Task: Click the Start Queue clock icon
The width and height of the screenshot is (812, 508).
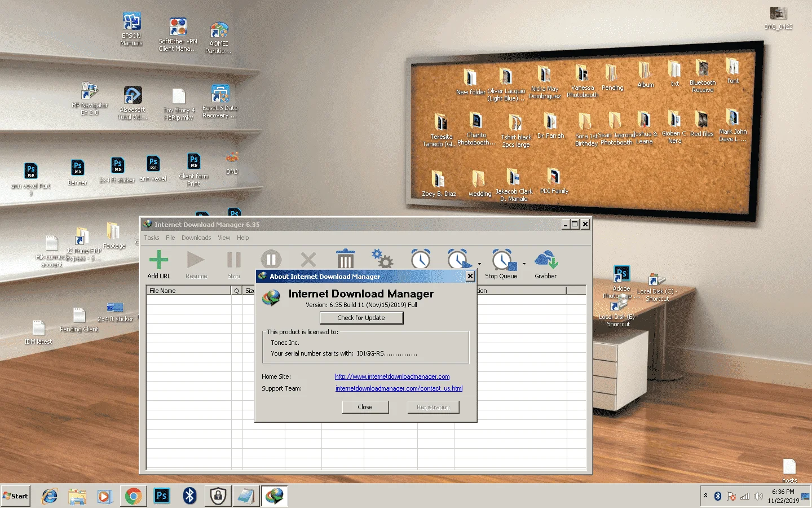Action: point(458,259)
